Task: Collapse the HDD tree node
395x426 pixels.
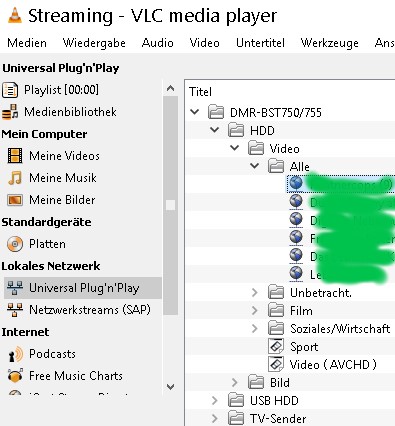Action: click(215, 130)
